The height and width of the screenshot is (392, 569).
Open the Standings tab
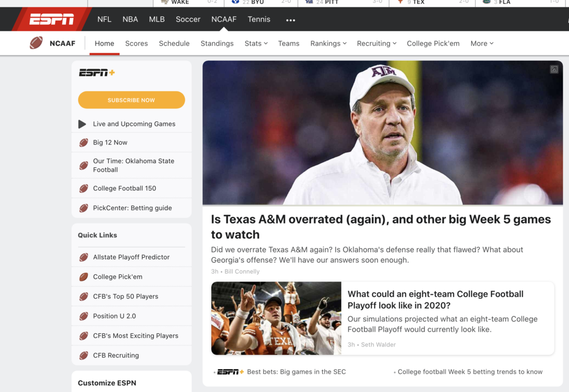pyautogui.click(x=217, y=43)
